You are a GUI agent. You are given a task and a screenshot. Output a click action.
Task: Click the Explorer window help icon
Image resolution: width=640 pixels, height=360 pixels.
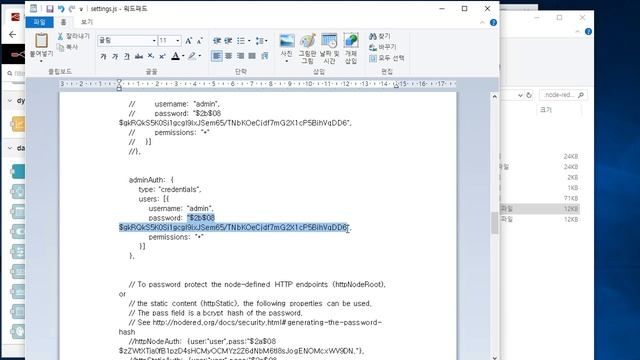[588, 31]
